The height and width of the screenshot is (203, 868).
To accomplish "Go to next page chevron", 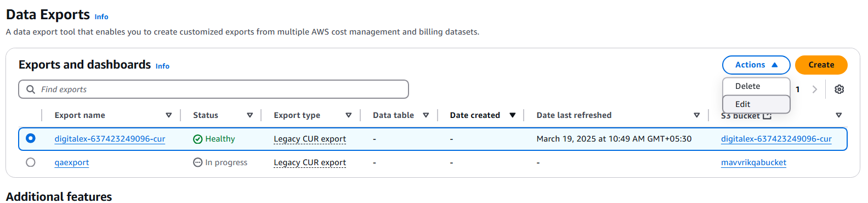I will pyautogui.click(x=815, y=89).
